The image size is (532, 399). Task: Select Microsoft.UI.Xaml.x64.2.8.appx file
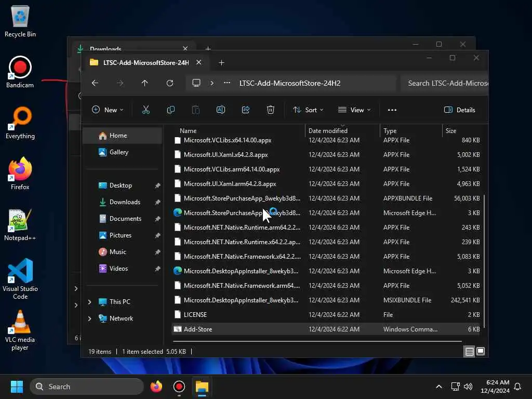[x=326, y=154]
